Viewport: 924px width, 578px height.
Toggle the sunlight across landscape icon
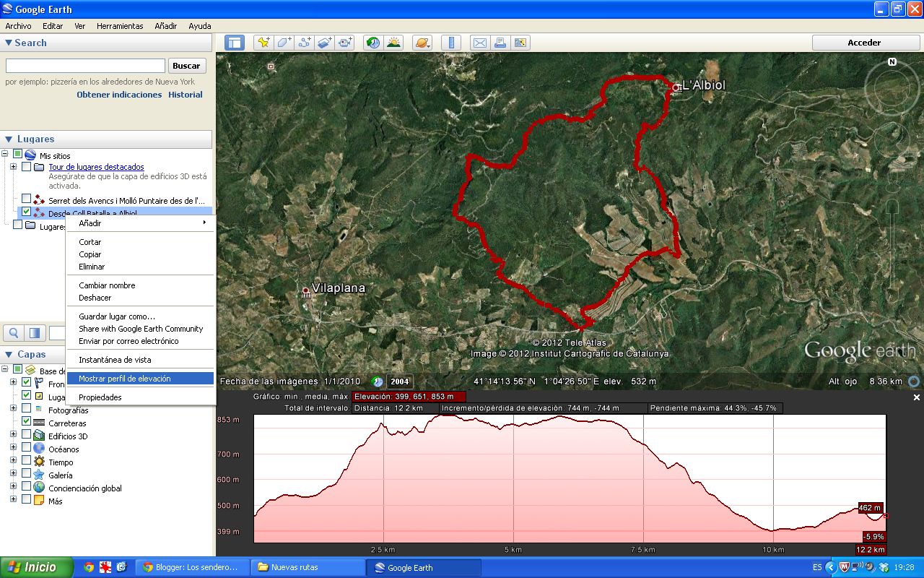(x=393, y=43)
